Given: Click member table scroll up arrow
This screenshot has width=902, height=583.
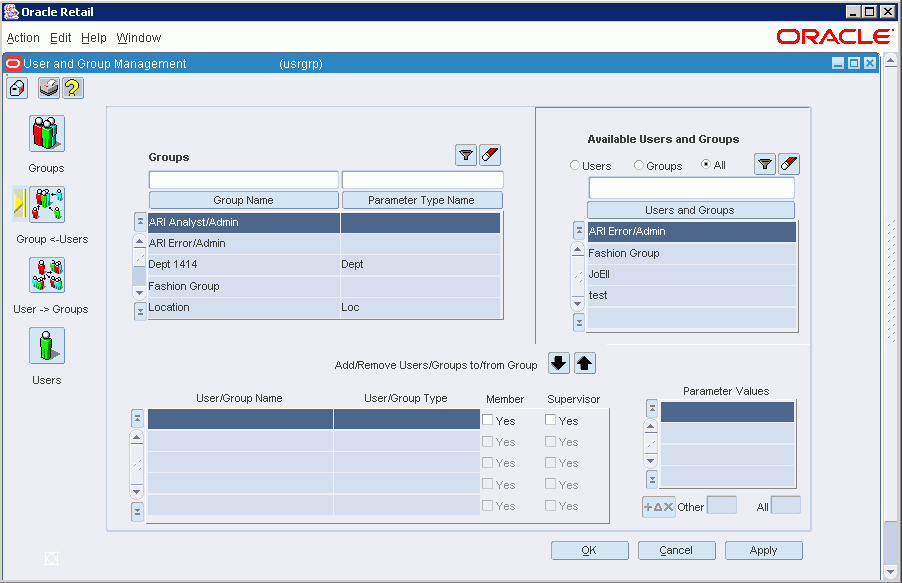Looking at the screenshot, I should [136, 437].
